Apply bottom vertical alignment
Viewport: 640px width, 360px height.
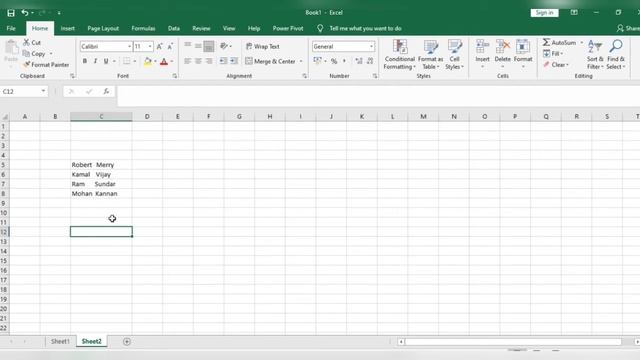click(x=209, y=46)
